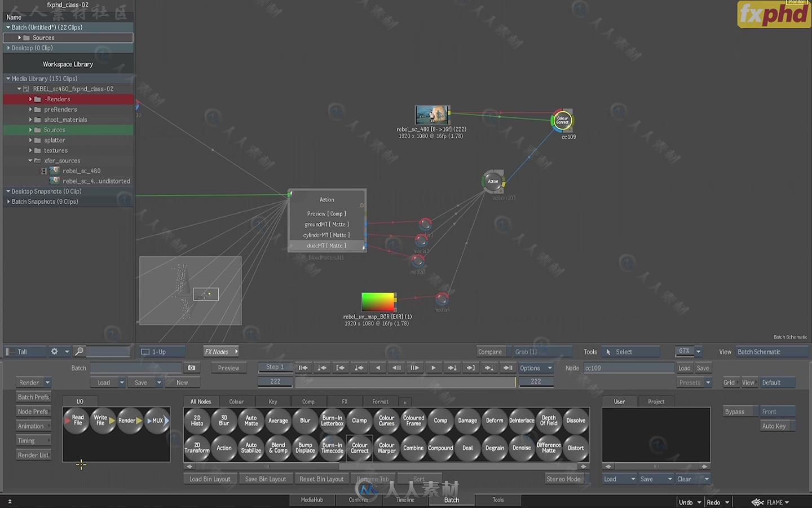The height and width of the screenshot is (508, 812).
Task: Open Batch Prefs
Action: (33, 397)
